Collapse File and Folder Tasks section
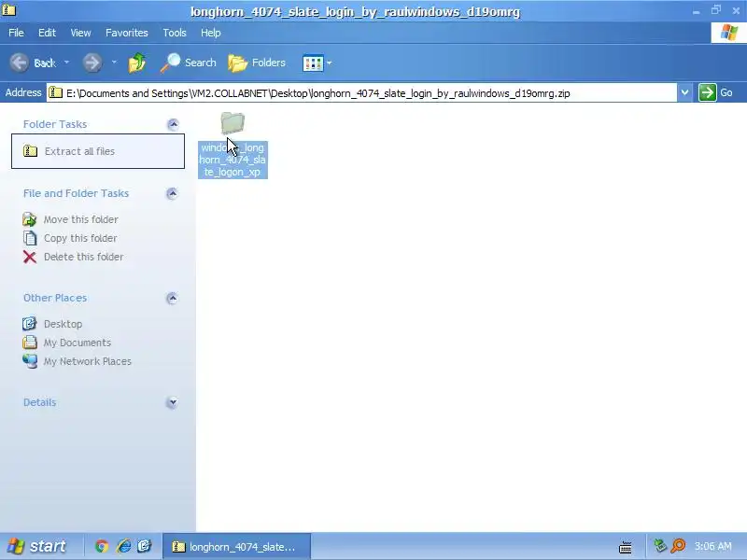This screenshot has height=560, width=747. pos(173,193)
